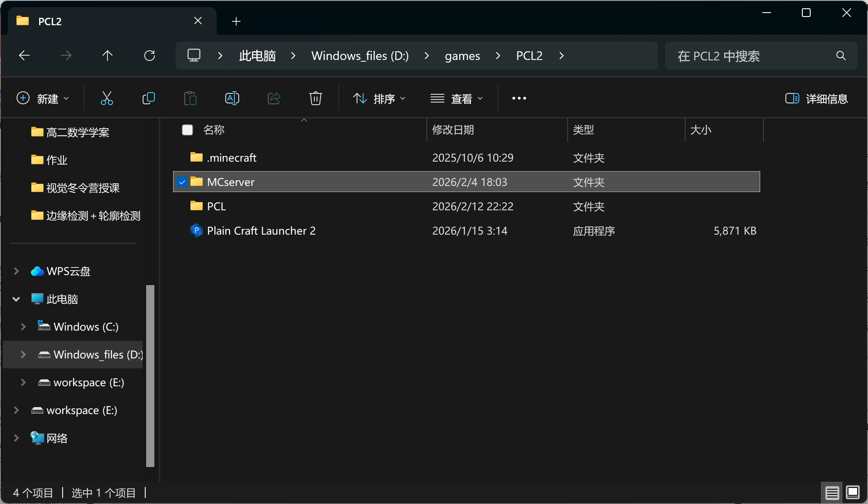The image size is (868, 504).
Task: Toggle the details pane (详细信息)
Action: (x=816, y=99)
